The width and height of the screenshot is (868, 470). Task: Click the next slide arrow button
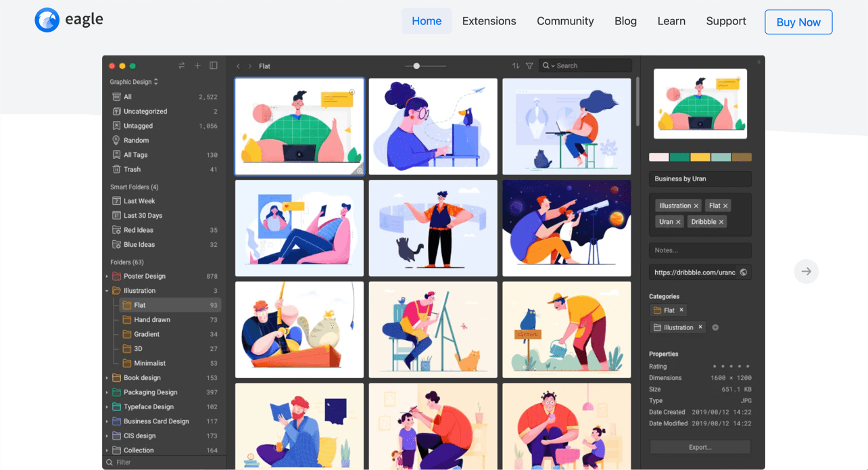tap(806, 271)
